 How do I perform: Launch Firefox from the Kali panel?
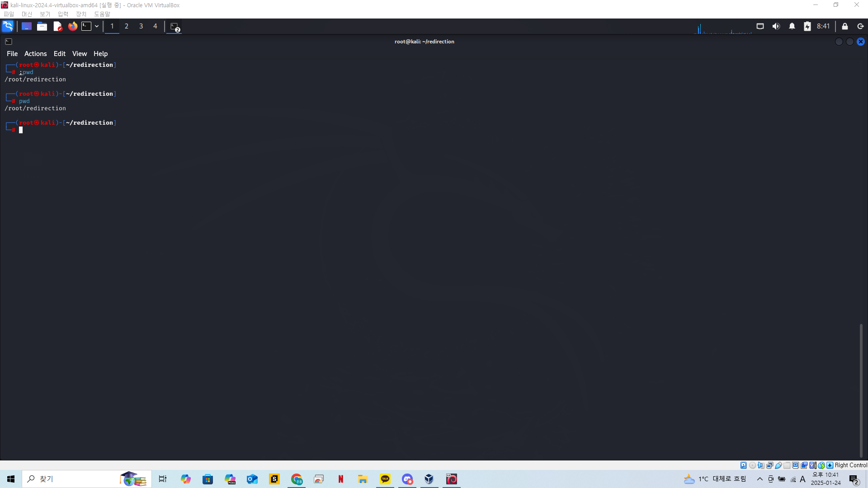72,26
